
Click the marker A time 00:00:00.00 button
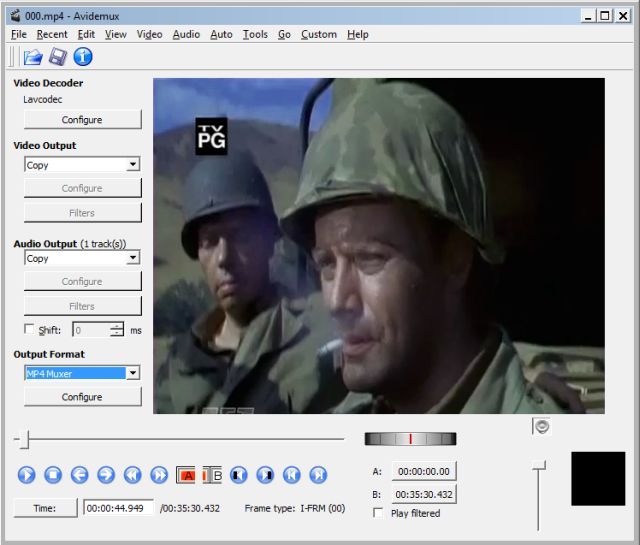(x=424, y=472)
